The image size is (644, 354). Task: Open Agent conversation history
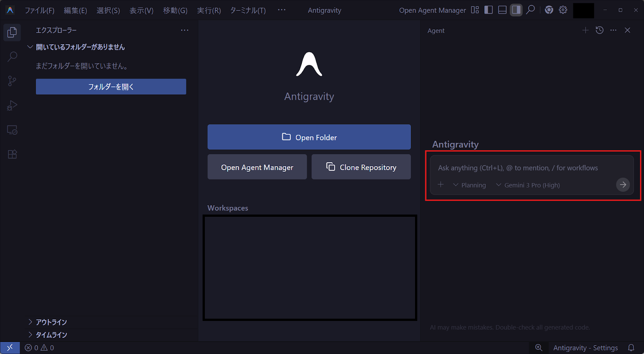(x=600, y=30)
